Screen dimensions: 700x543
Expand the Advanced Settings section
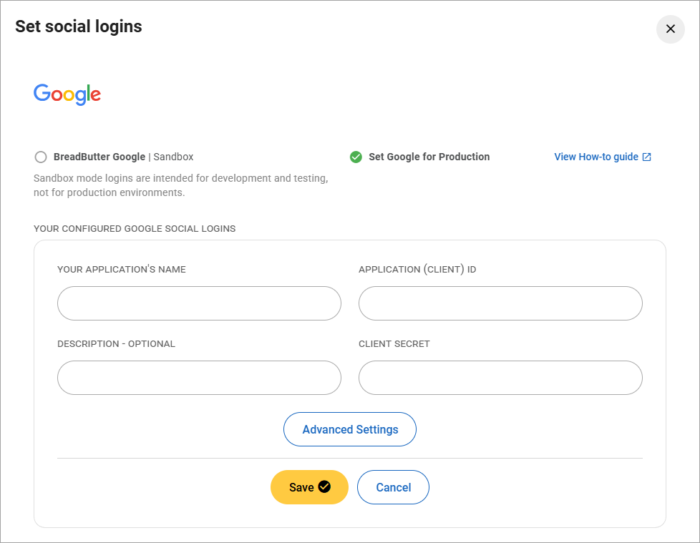[x=350, y=429]
